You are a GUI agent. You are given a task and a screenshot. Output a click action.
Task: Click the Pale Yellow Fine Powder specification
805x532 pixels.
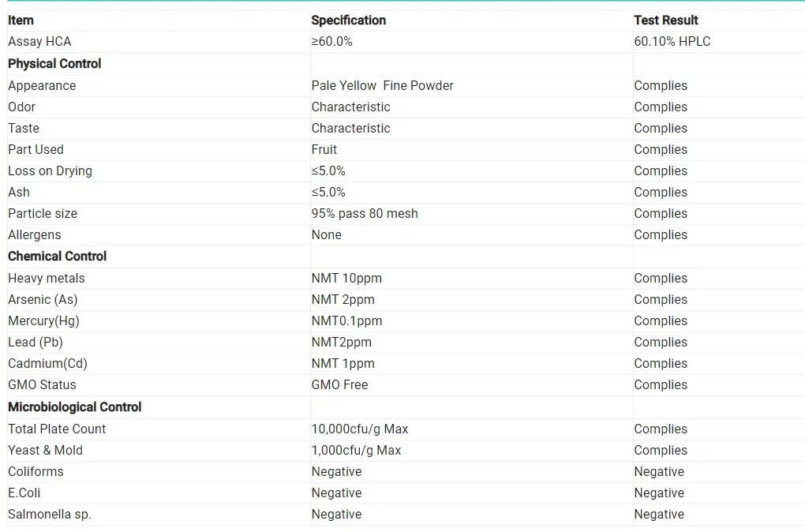pos(382,86)
